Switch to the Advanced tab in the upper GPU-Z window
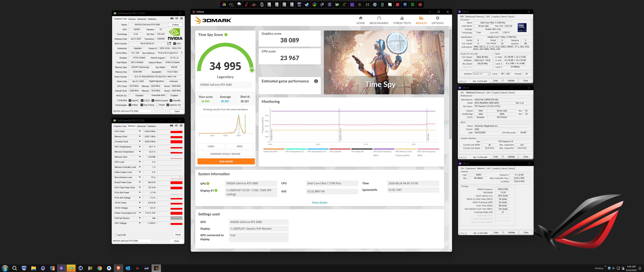644x272 pixels. point(142,19)
